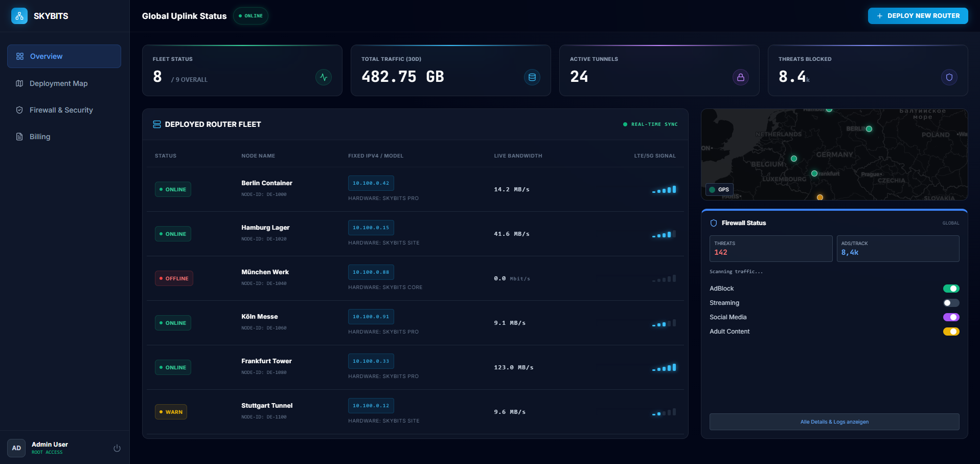The width and height of the screenshot is (980, 464).
Task: Enable the Streaming filter toggle
Action: point(951,303)
